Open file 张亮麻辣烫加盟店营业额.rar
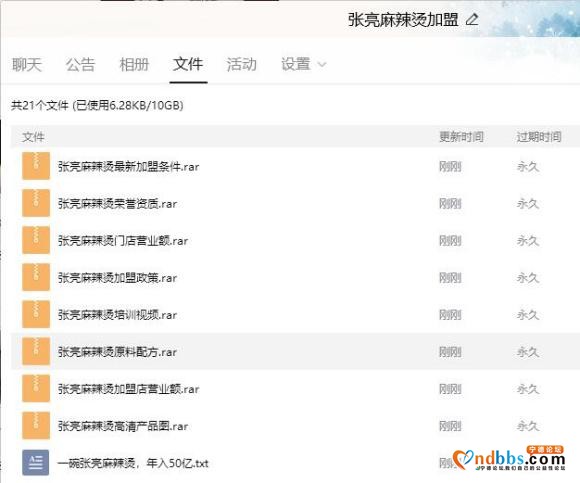 [128, 389]
